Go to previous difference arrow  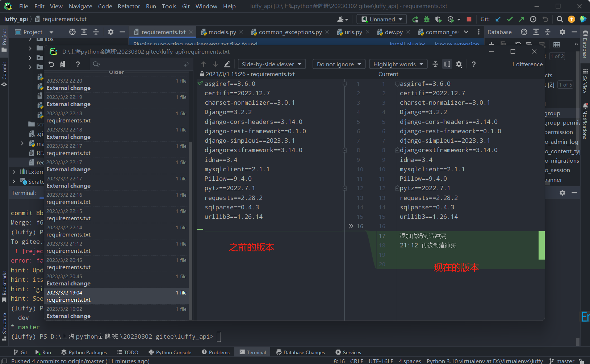tap(204, 64)
